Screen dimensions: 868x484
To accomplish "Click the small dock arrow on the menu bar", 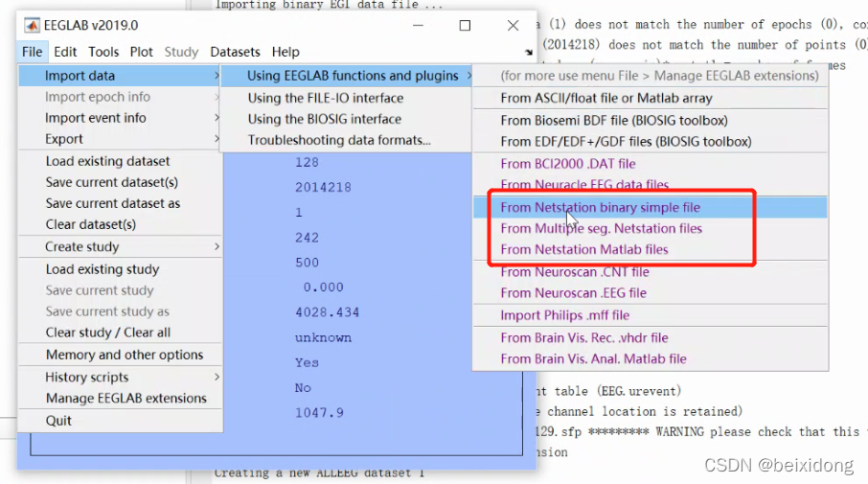I will point(529,52).
